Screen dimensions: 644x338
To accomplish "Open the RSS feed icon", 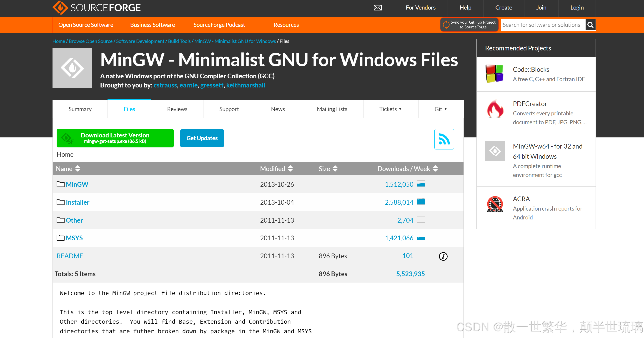I will point(444,139).
